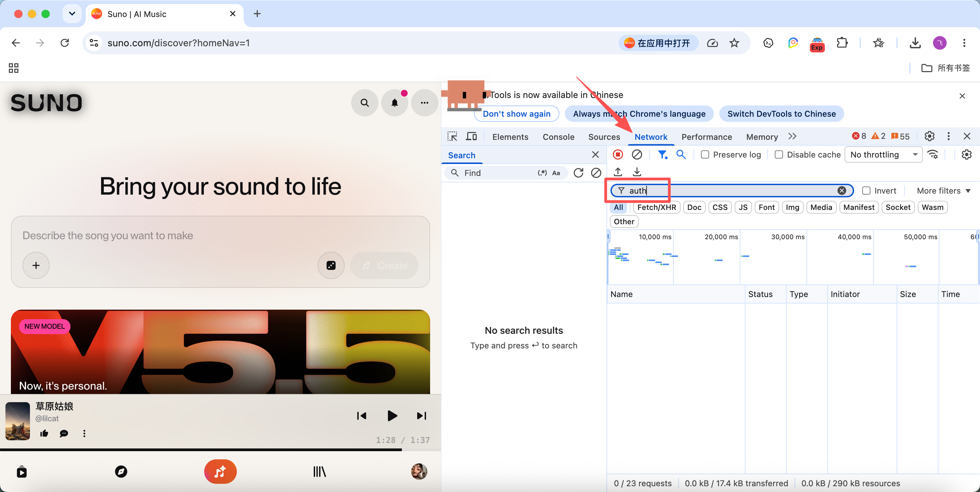Click the NEW MODEL v5.5 banner
The width and height of the screenshot is (980, 492).
(220, 352)
